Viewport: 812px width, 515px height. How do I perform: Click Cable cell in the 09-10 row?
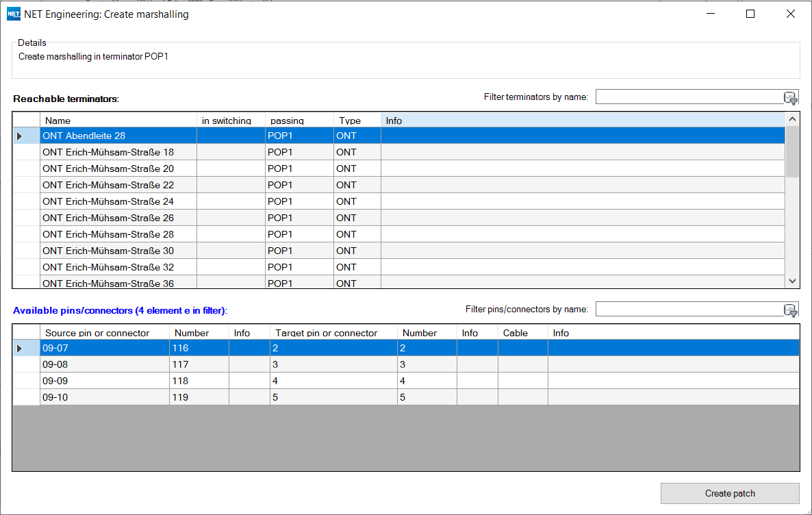(x=522, y=397)
